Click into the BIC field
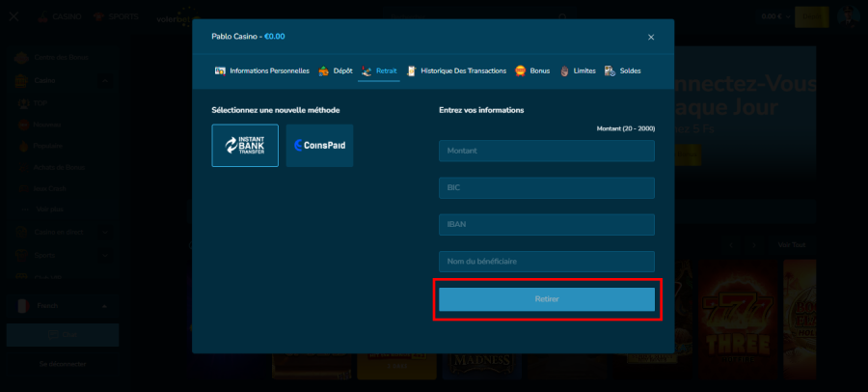Screen dimensions: 868x392 [546, 188]
